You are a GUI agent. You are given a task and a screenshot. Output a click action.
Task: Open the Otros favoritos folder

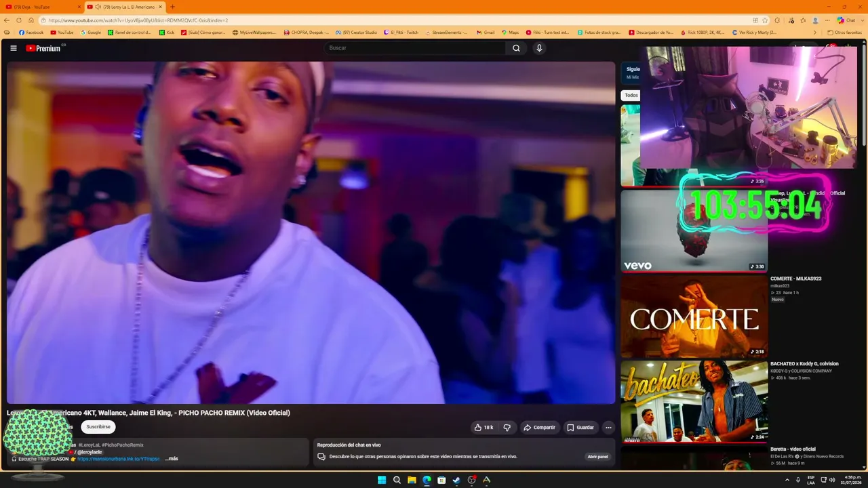point(844,33)
